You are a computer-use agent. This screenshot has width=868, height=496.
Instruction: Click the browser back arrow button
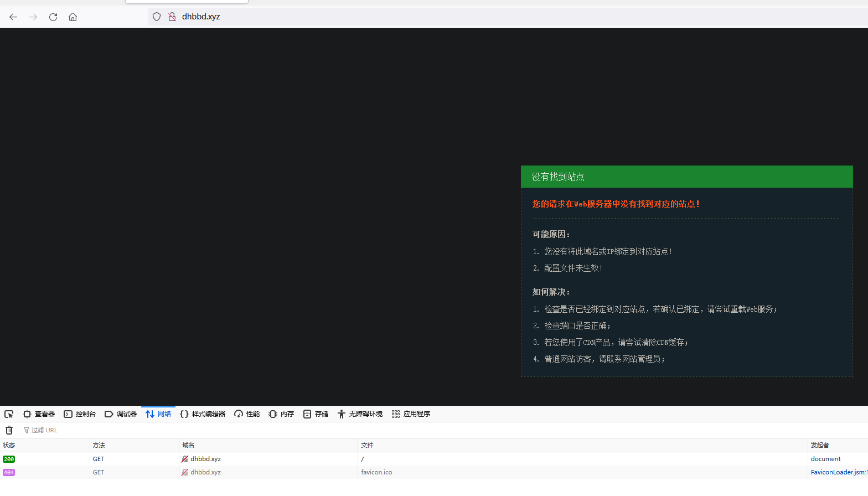click(x=13, y=17)
